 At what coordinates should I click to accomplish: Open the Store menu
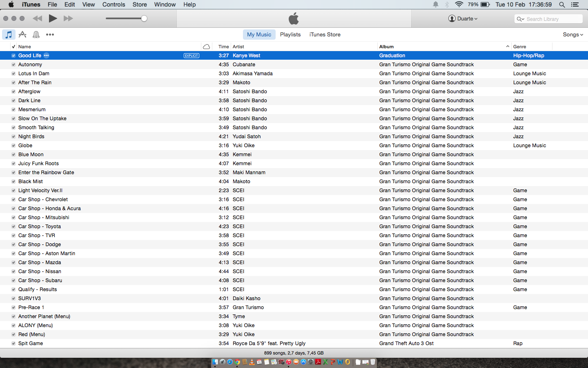pyautogui.click(x=140, y=4)
